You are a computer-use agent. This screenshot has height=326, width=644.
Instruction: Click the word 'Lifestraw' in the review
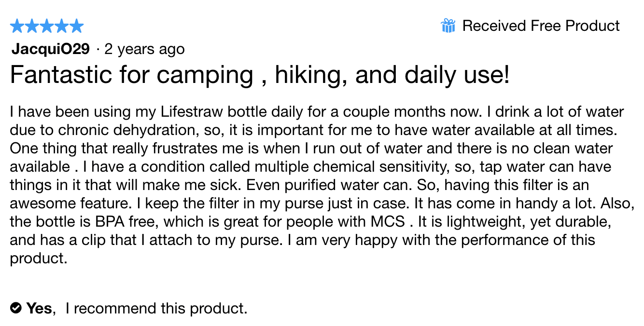point(193,112)
